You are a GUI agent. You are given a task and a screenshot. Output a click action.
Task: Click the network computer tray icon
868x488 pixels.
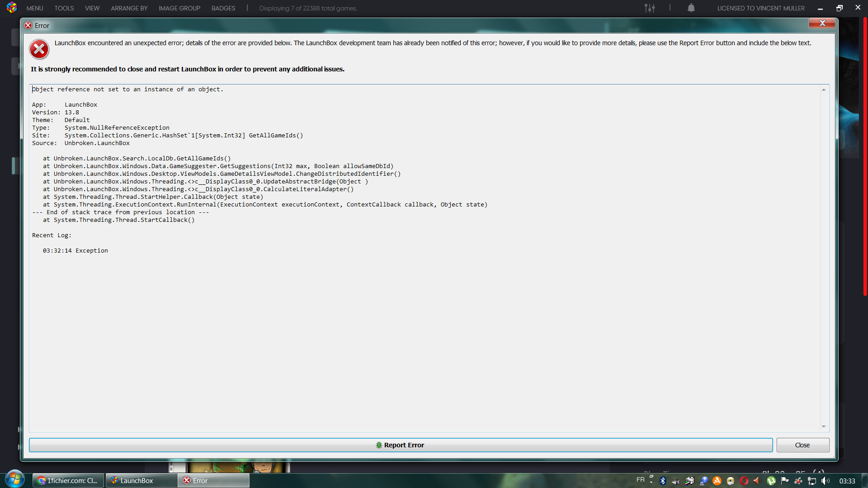click(812, 481)
